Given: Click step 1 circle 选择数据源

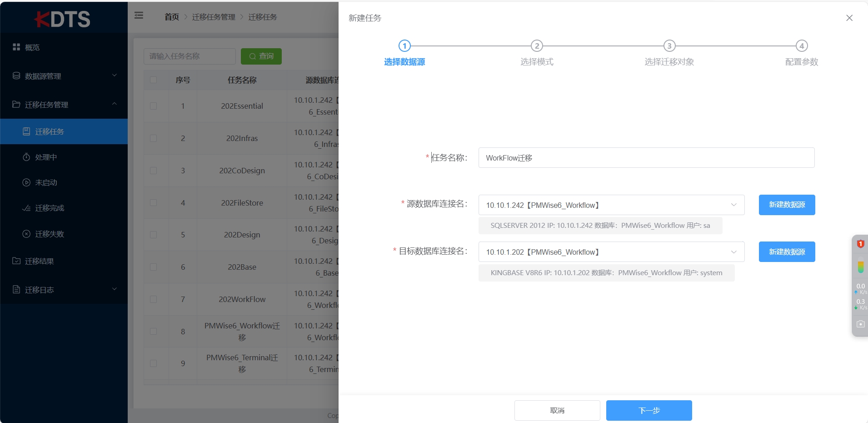Looking at the screenshot, I should pyautogui.click(x=404, y=46).
